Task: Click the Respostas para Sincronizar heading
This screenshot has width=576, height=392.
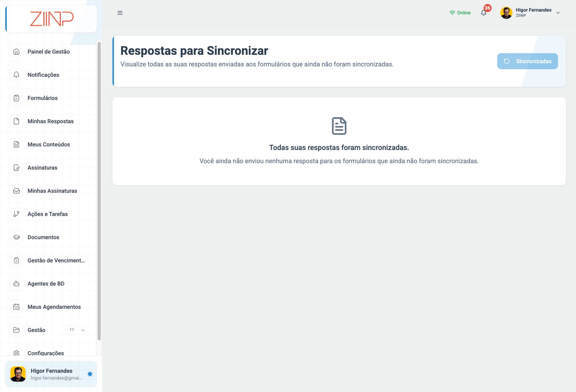Action: [x=194, y=51]
